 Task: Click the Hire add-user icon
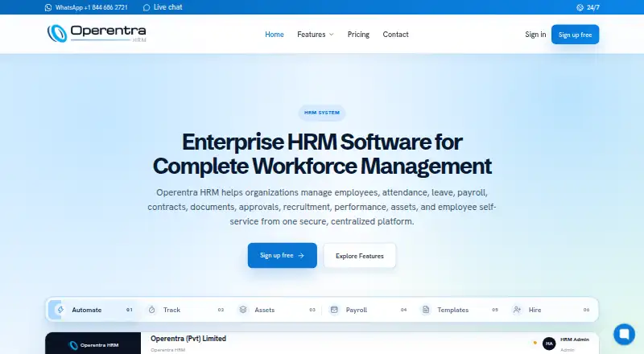point(517,310)
